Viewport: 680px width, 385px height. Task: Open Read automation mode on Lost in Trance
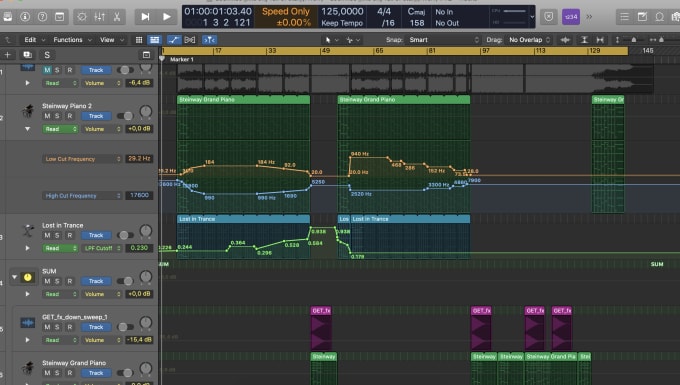(x=60, y=248)
